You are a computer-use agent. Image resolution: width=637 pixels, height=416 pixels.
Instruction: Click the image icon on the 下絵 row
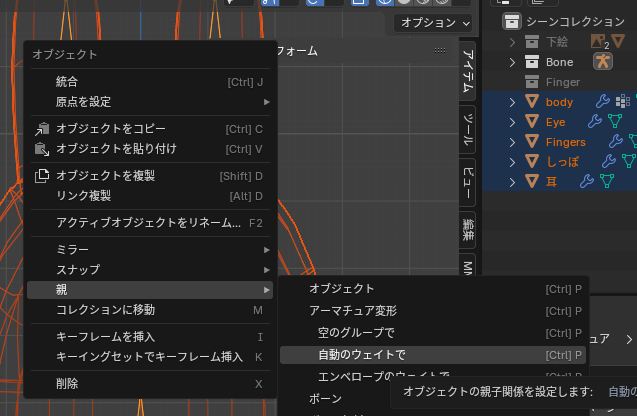point(598,41)
